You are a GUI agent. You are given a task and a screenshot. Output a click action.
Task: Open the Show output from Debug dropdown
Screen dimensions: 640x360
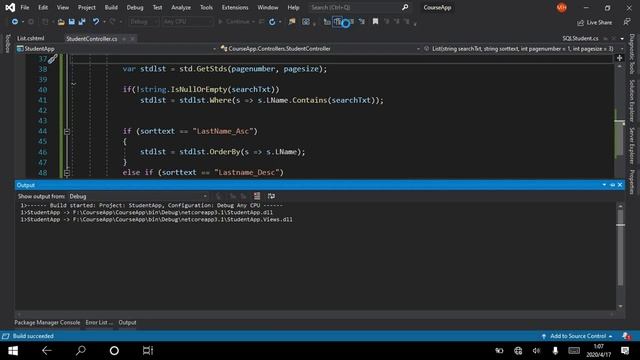[x=139, y=196]
